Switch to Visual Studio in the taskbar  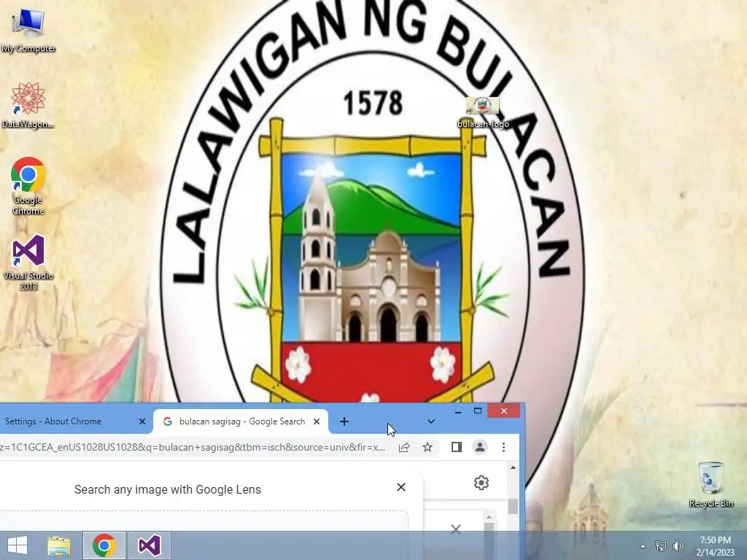(149, 545)
